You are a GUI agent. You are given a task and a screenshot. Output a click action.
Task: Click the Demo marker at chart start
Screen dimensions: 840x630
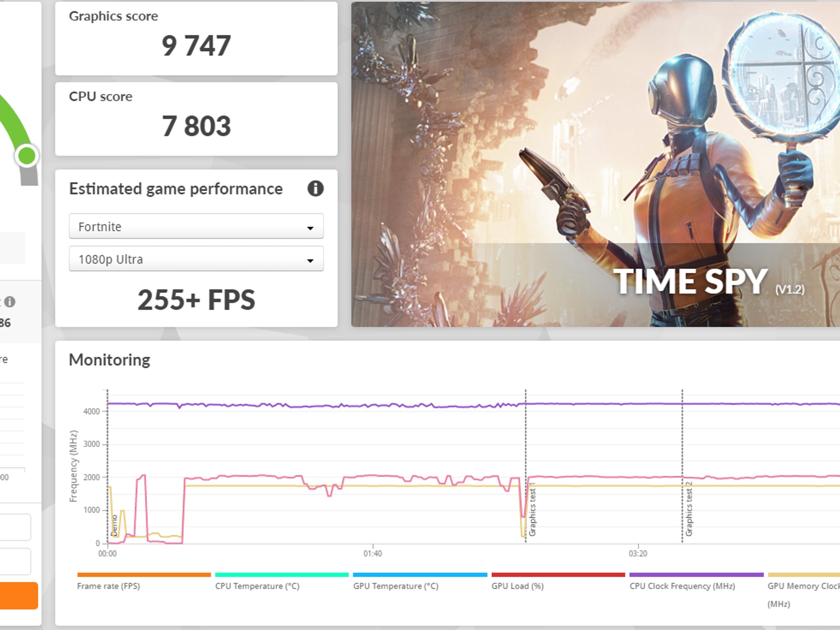point(114,525)
